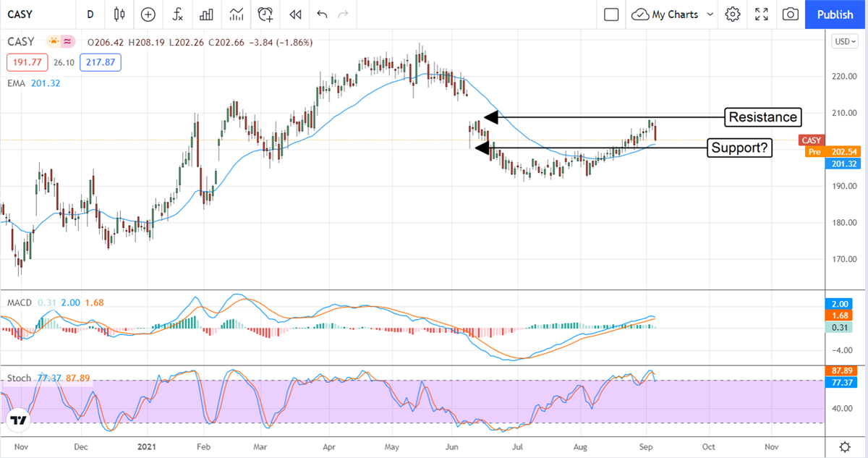Open the candlestick chart style selector
This screenshot has width=868, height=458.
(119, 14)
